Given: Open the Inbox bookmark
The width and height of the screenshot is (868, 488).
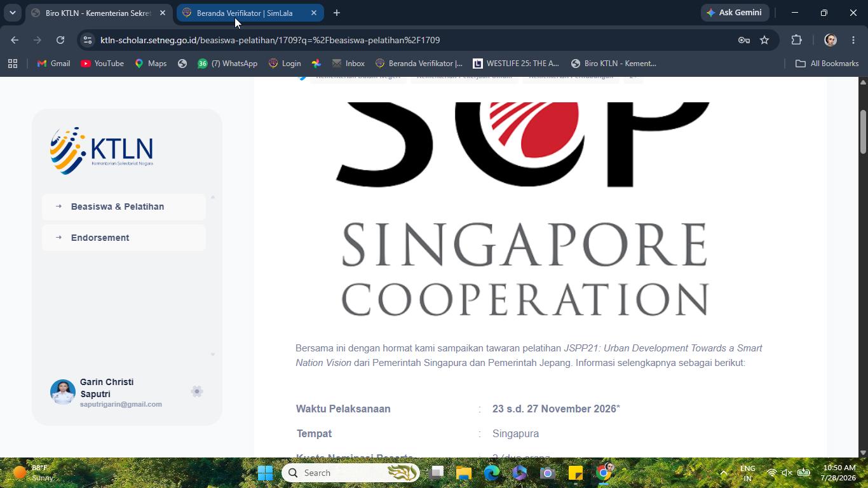Looking at the screenshot, I should [348, 64].
